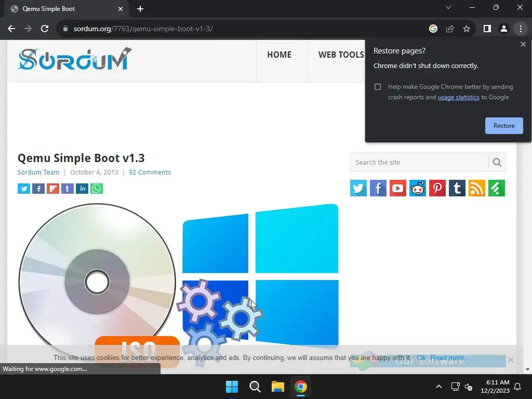Open Windows taskbar search

(x=255, y=387)
